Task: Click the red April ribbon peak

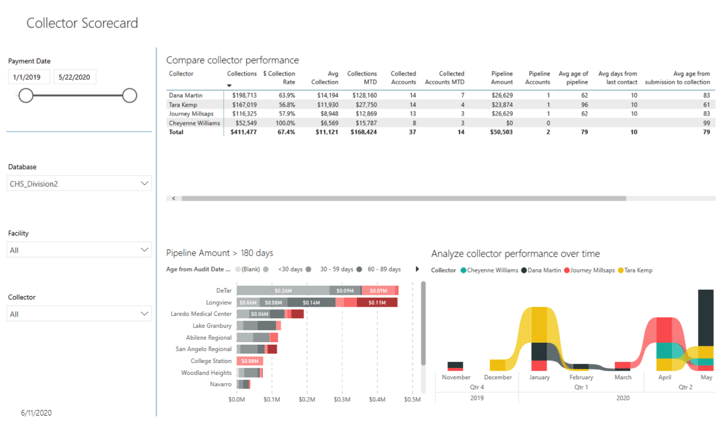Action: (x=664, y=330)
